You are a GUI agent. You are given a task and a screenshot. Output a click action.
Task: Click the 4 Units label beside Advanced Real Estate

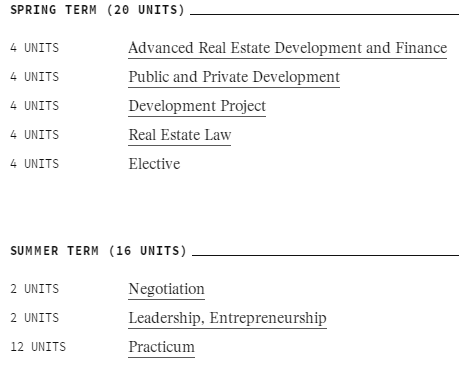click(x=35, y=48)
